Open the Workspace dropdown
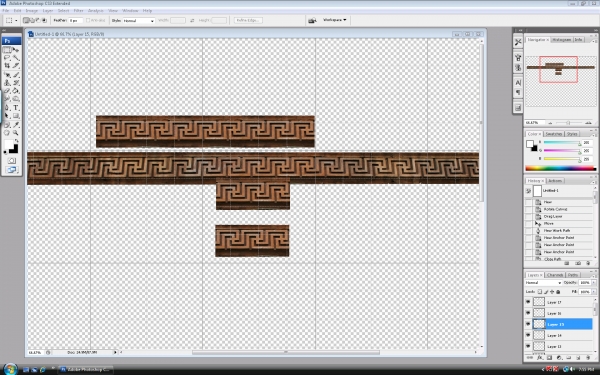This screenshot has width=600, height=375. click(x=334, y=20)
